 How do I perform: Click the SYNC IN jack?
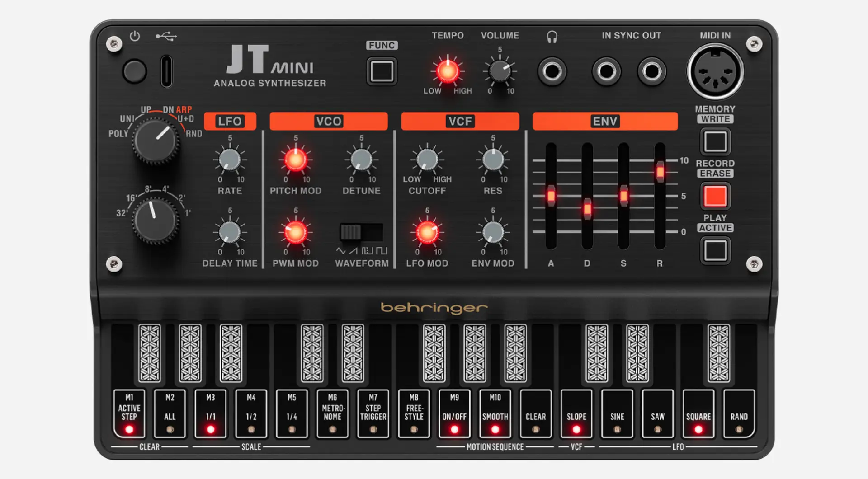click(x=606, y=71)
